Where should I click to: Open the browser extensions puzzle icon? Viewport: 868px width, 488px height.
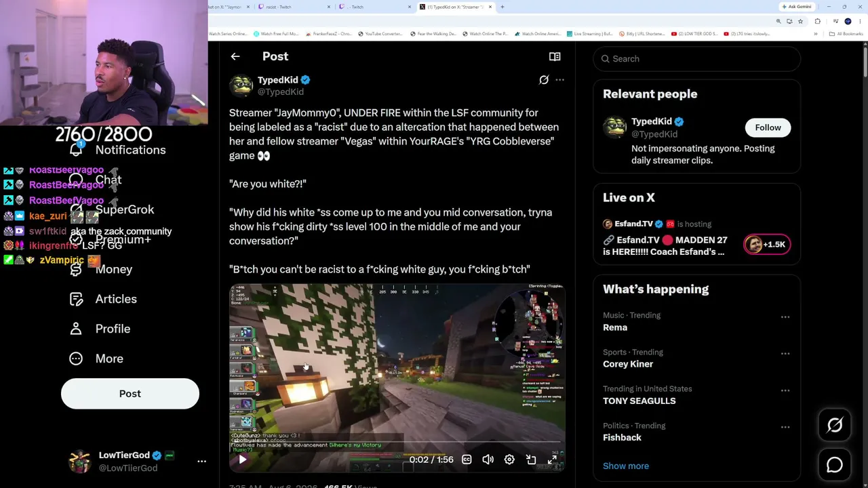[818, 21]
